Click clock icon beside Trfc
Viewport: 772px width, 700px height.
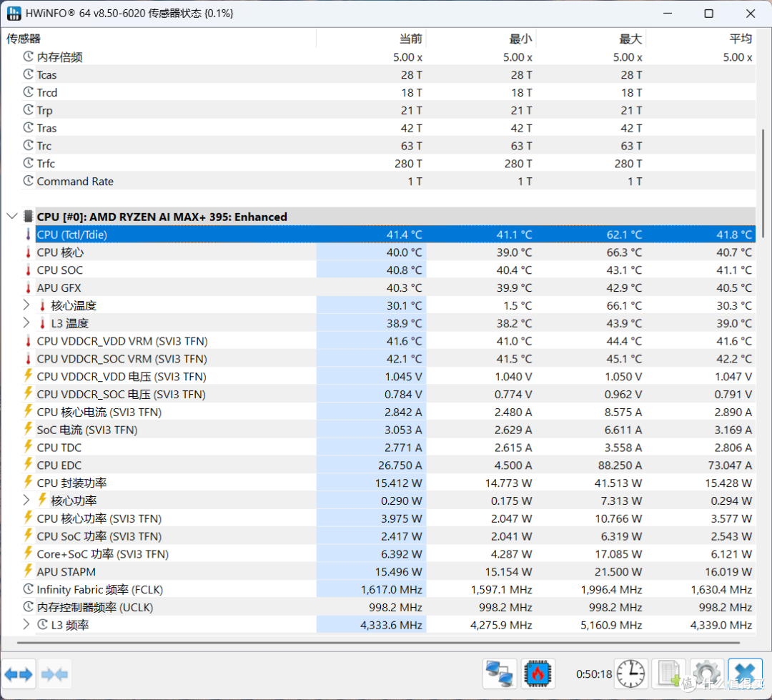[x=28, y=163]
